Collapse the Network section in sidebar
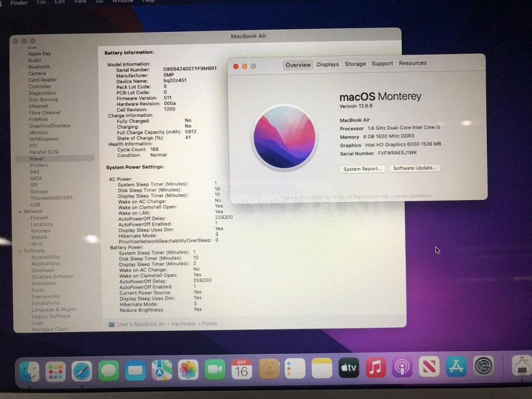Image resolution: width=532 pixels, height=399 pixels. (21, 211)
